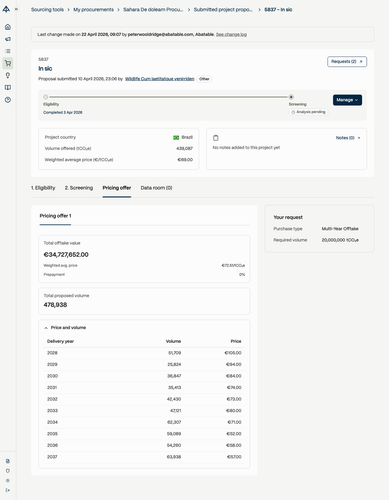Click the Other tag badge
The width and height of the screenshot is (389, 500).
(204, 79)
